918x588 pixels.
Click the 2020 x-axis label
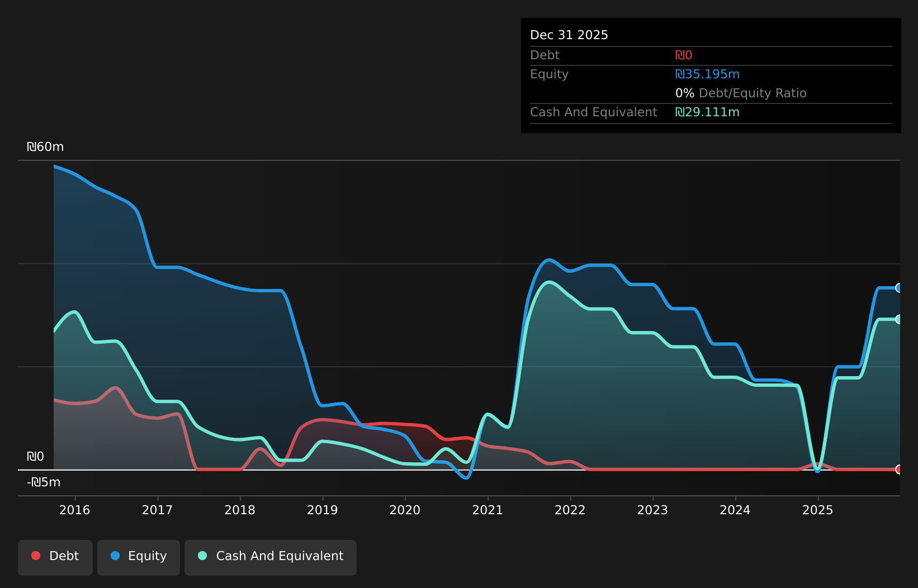tap(405, 510)
